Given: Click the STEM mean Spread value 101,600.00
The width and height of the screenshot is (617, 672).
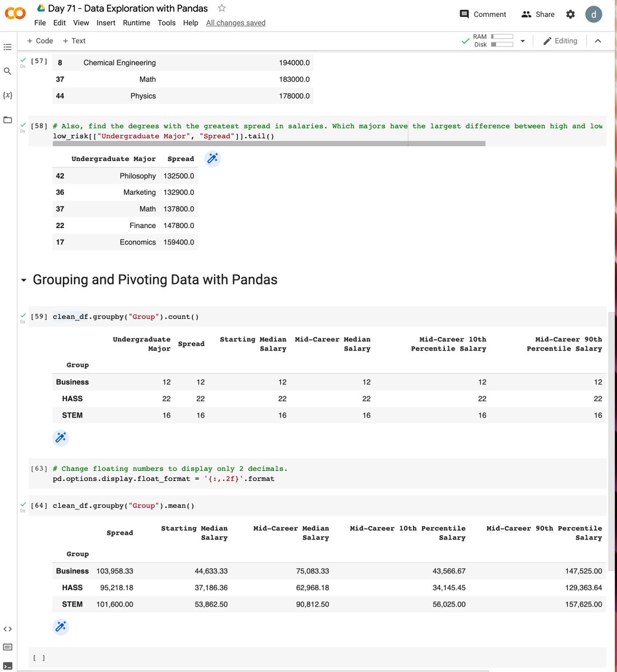Looking at the screenshot, I should 115,604.
